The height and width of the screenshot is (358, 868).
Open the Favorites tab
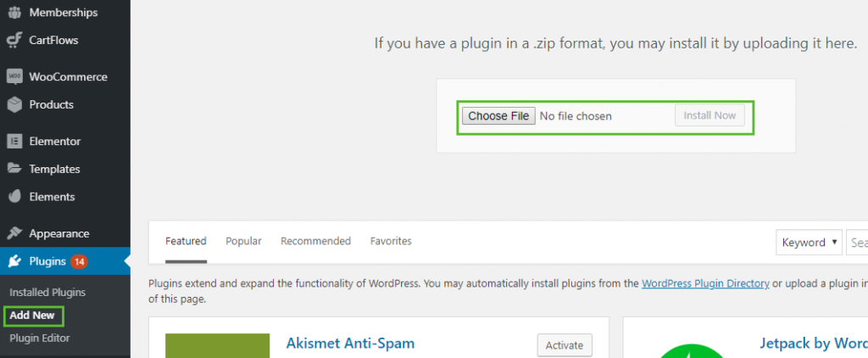pyautogui.click(x=391, y=241)
